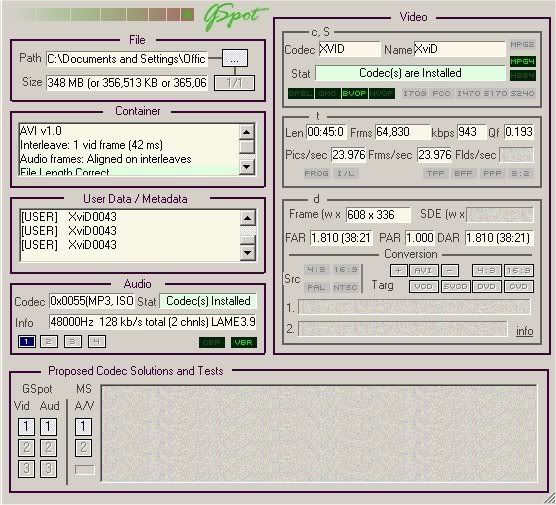Click the GMC feature indicator

tap(328, 94)
